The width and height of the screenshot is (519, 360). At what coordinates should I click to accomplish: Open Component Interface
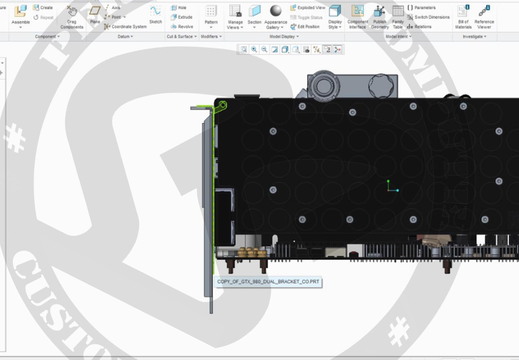[x=357, y=17]
